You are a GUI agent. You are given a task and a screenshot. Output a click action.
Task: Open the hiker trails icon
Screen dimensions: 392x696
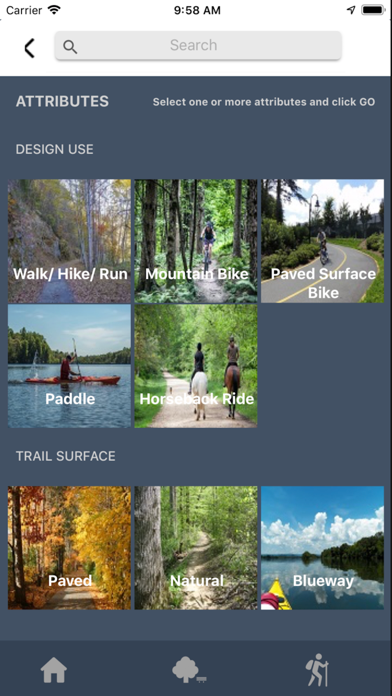coord(317,670)
